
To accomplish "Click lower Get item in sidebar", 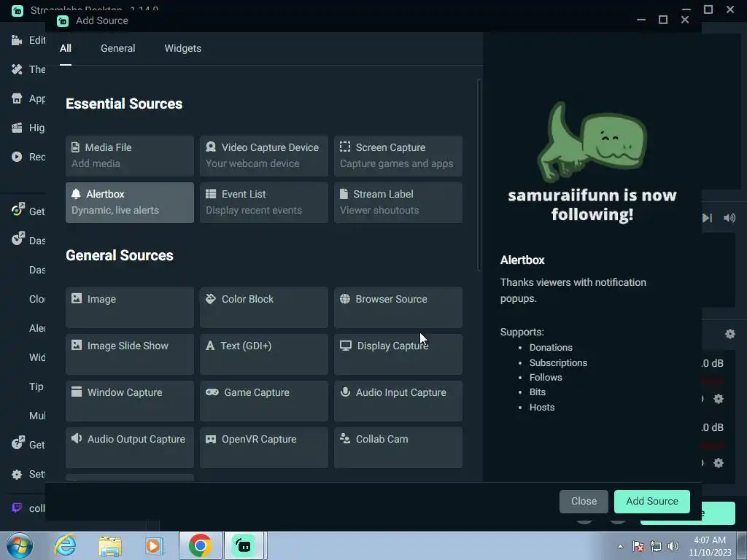I will coord(28,445).
